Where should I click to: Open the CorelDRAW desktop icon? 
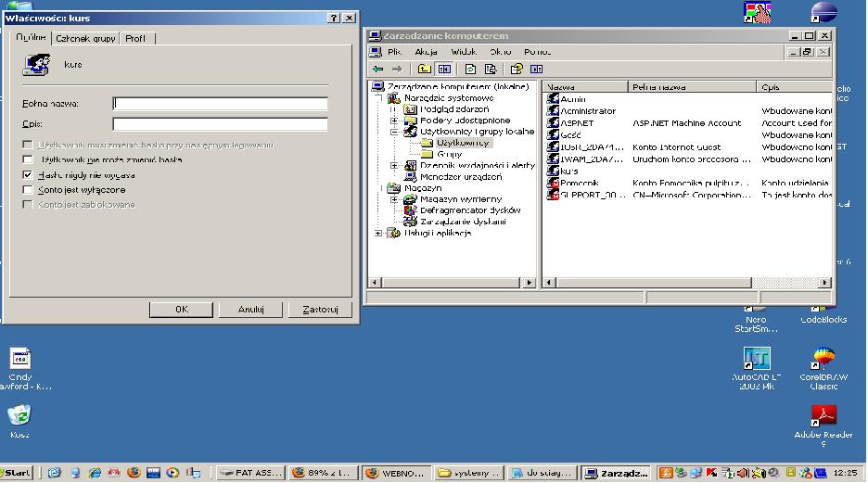(823, 359)
